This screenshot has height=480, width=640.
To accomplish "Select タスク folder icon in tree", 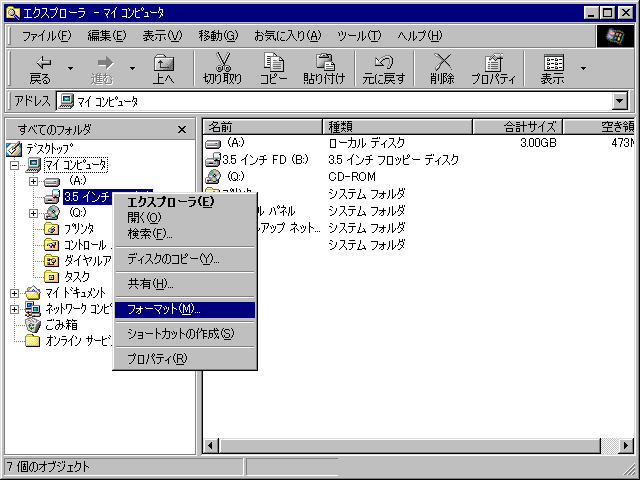I will 51,276.
